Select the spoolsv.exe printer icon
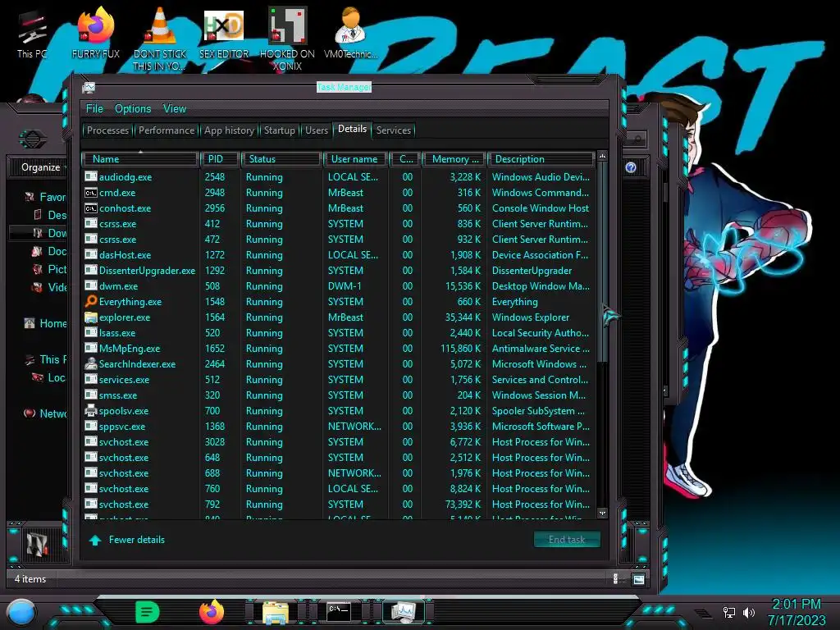 tap(91, 411)
